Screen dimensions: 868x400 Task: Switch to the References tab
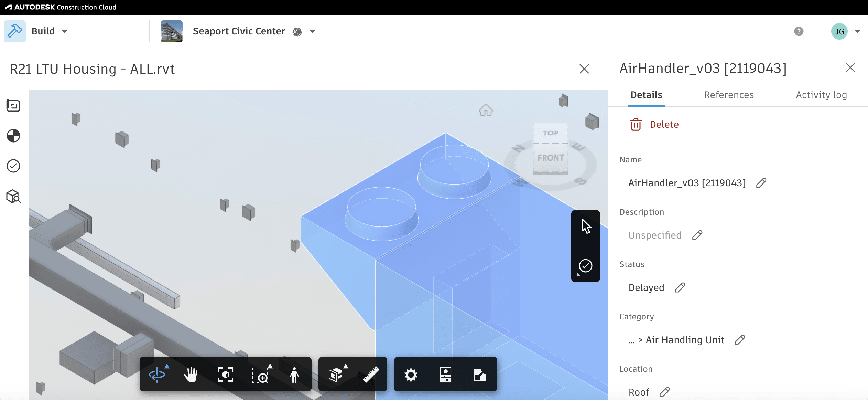click(x=729, y=95)
